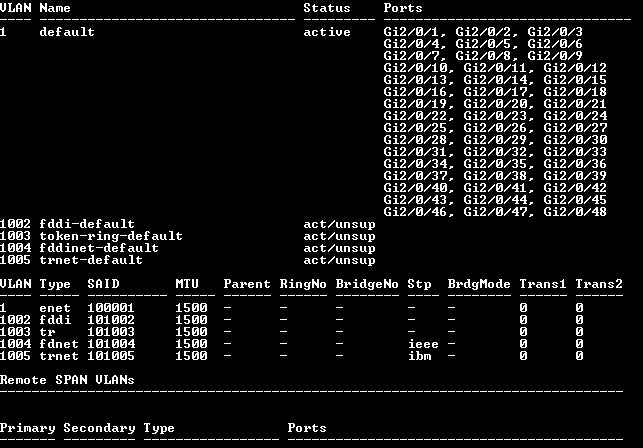Click the 'Status' column header
This screenshot has width=643, height=448.
327,8
